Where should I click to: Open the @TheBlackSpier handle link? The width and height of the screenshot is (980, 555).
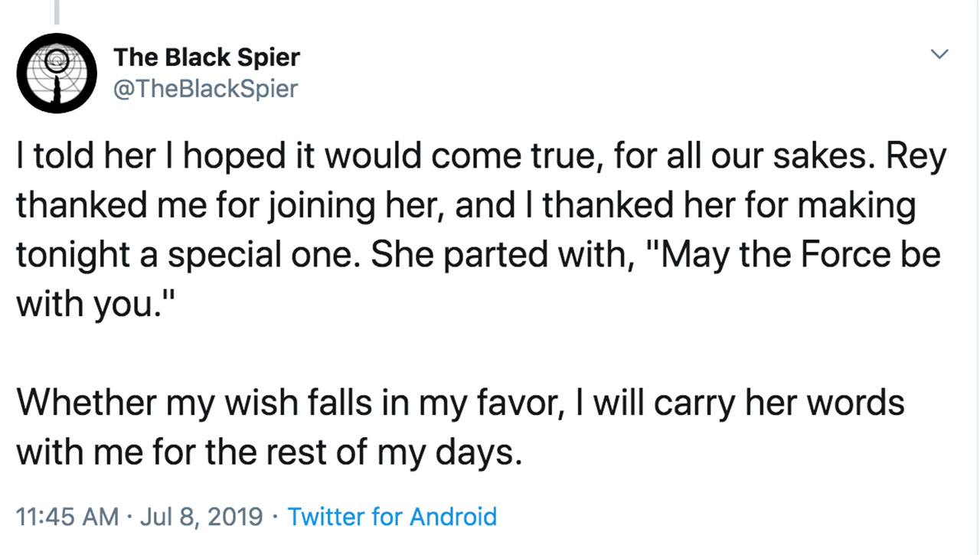tap(205, 89)
